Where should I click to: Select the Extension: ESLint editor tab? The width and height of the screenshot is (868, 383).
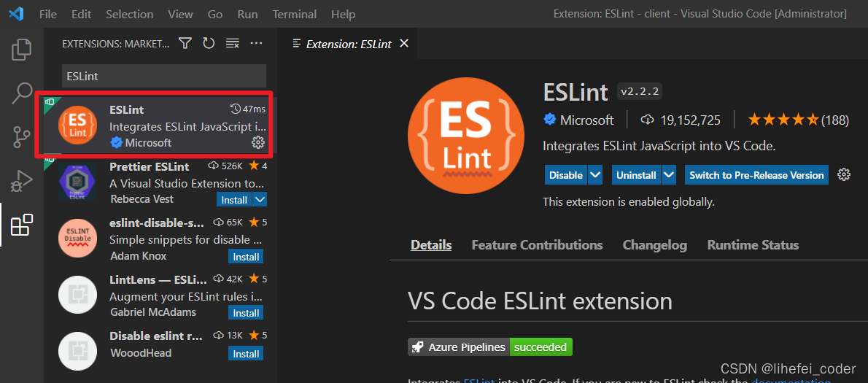348,44
